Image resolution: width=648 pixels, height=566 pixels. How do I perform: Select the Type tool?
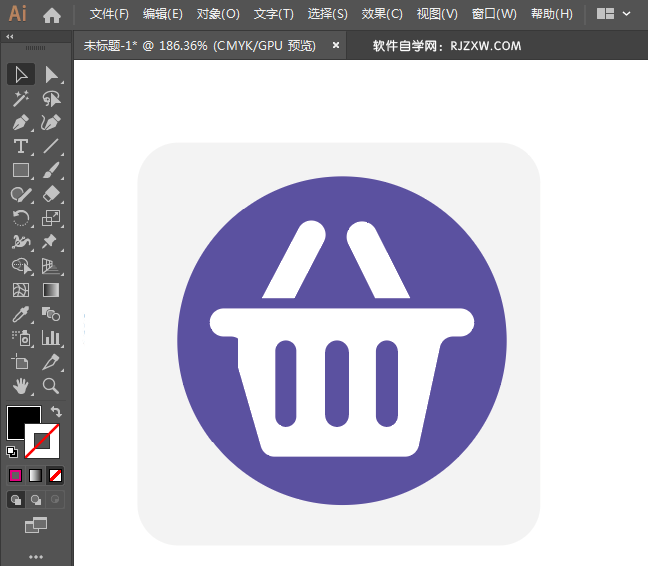pyautogui.click(x=20, y=146)
